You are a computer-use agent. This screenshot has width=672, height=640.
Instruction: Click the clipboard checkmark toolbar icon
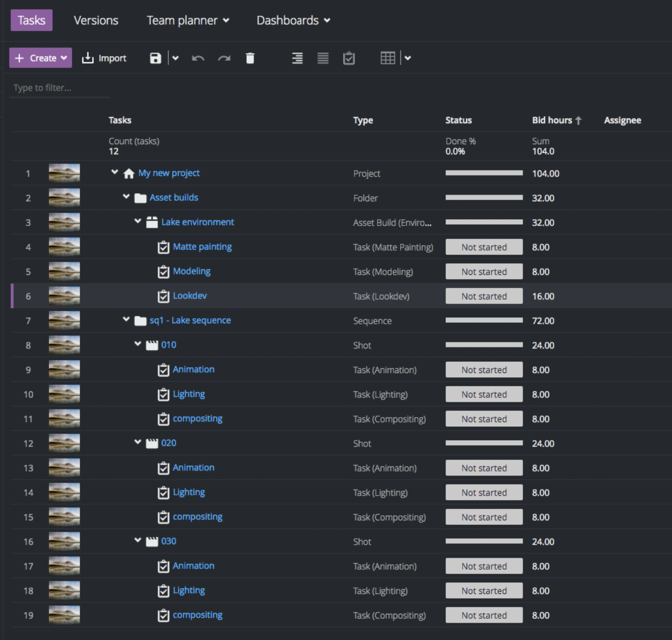[x=349, y=58]
